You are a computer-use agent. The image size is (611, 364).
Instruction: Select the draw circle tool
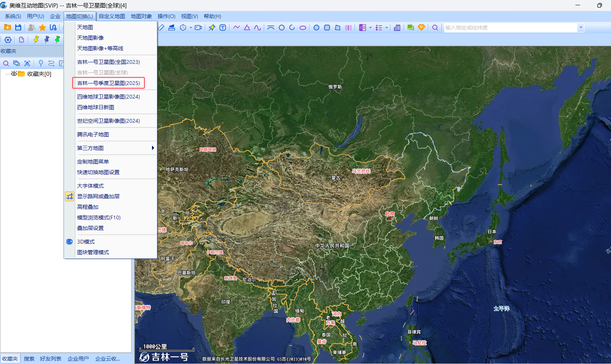(x=282, y=28)
